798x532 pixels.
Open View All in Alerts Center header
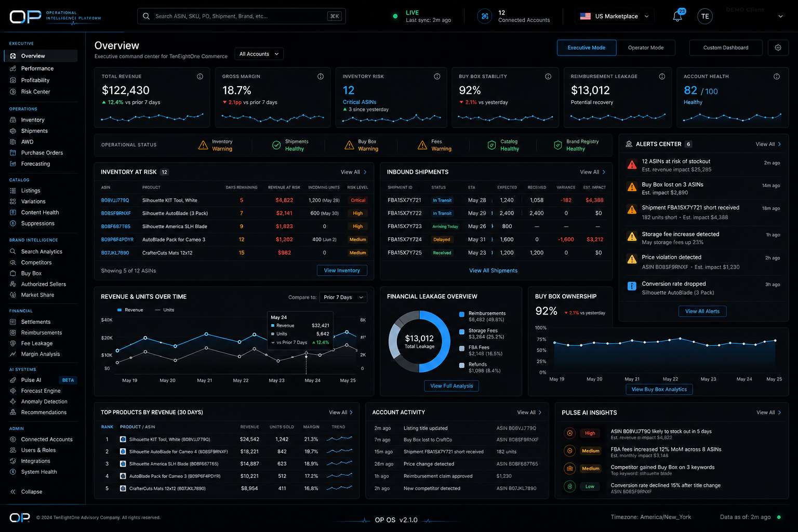[768, 144]
